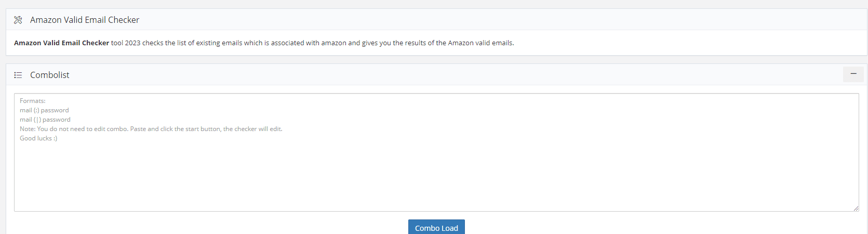Click the "Amazon Valid Email Checker" panel heading

[x=85, y=20]
